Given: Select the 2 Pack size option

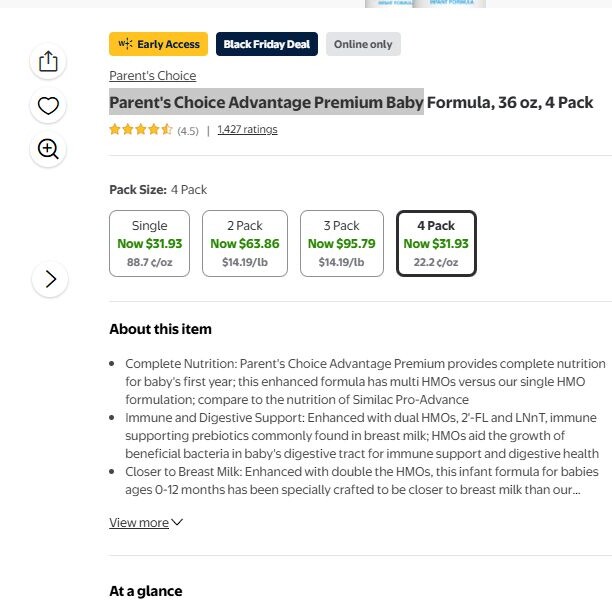Looking at the screenshot, I should 244,243.
